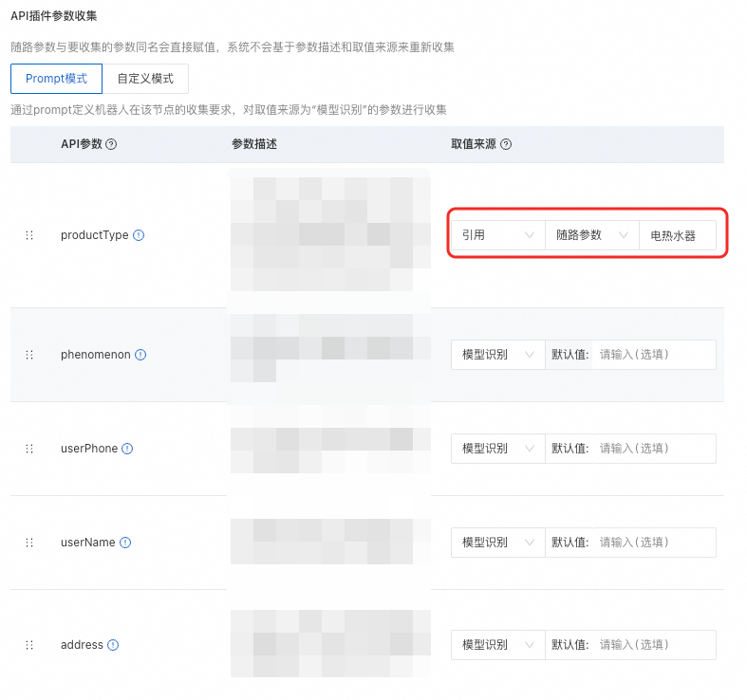Open 引用 source dropdown for productType
747x700 pixels.
point(497,235)
